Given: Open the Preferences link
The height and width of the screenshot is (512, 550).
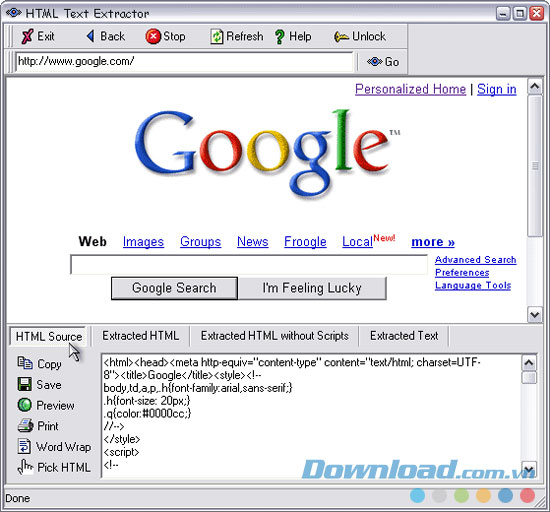Looking at the screenshot, I should tap(462, 273).
